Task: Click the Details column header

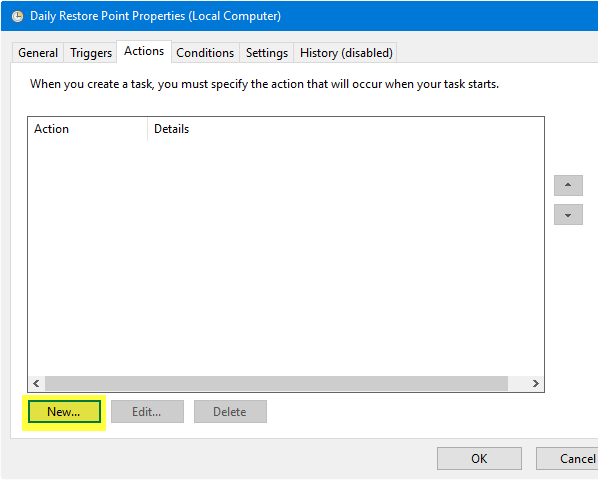Action: coord(346,129)
